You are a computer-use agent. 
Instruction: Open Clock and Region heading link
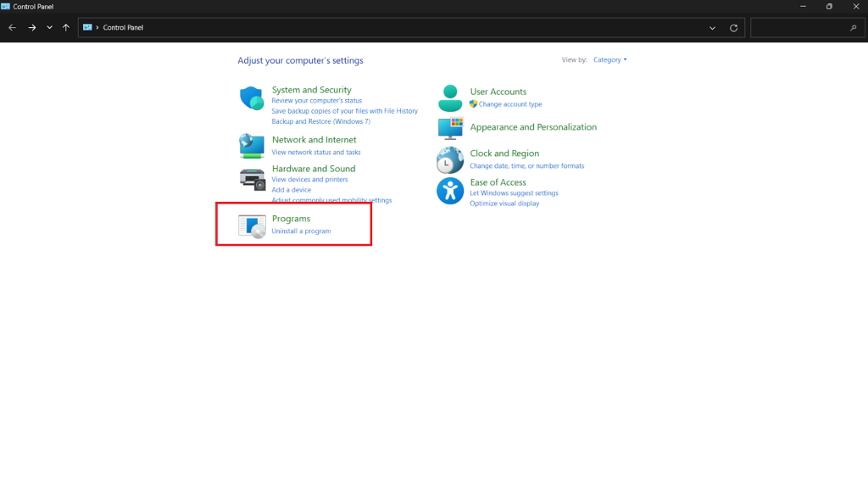click(504, 153)
